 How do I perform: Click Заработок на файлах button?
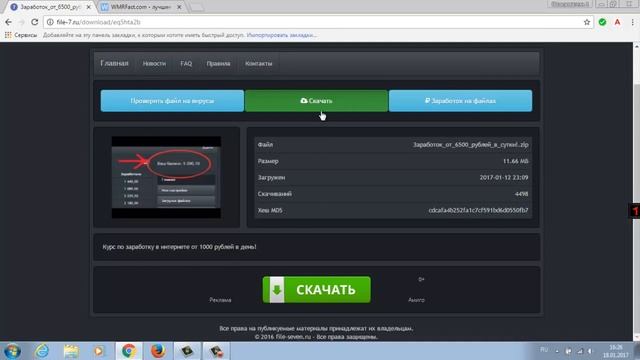[460, 101]
